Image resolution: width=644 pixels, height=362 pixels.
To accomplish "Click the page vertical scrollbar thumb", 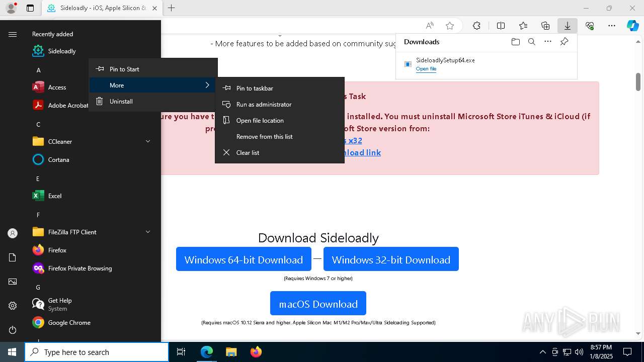I will pos(638,81).
